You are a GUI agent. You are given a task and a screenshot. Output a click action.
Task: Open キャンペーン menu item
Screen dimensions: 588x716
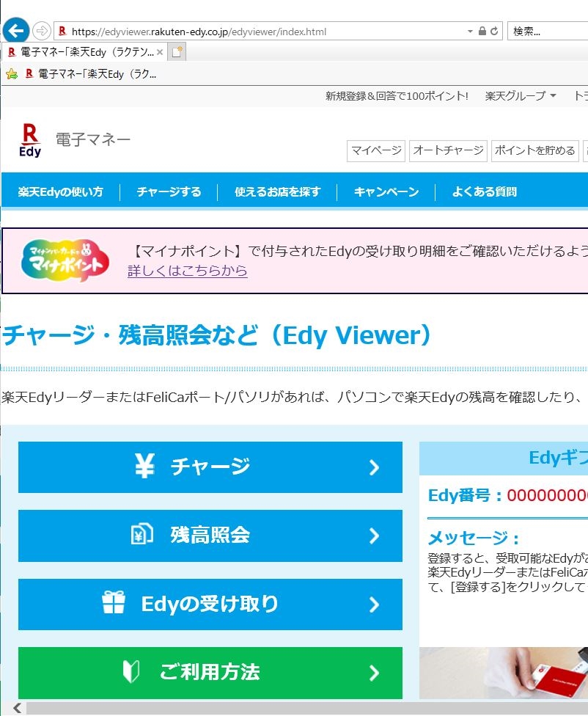click(x=386, y=191)
